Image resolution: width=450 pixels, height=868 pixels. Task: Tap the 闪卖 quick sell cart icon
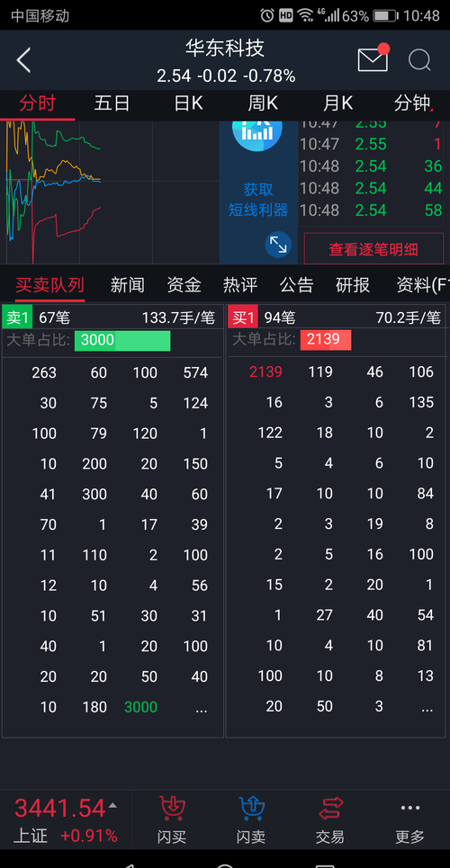[251, 809]
